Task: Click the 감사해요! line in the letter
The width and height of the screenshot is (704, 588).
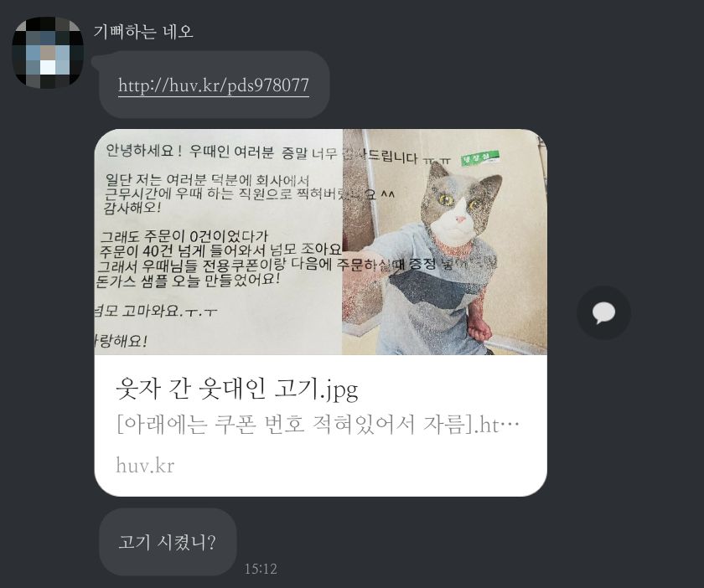Action: click(132, 208)
